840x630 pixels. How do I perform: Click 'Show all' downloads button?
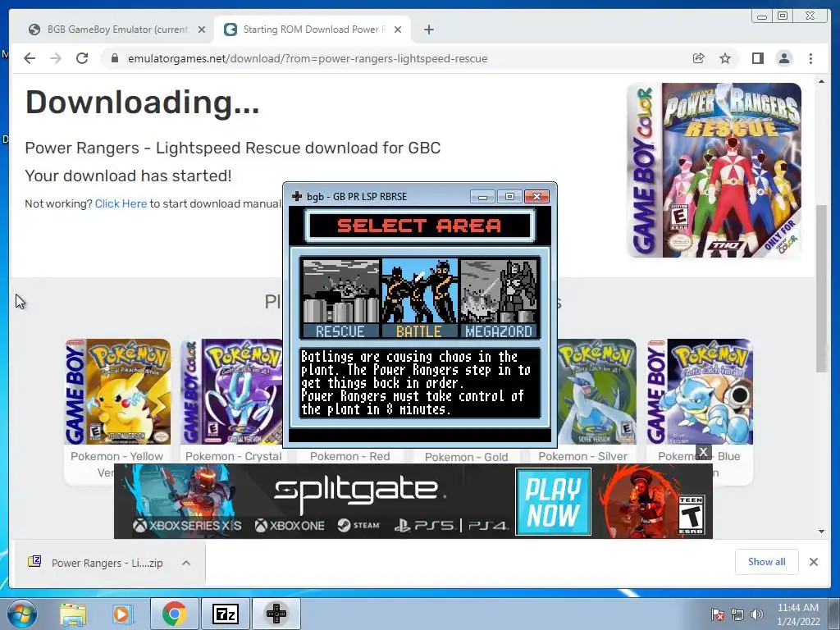767,561
